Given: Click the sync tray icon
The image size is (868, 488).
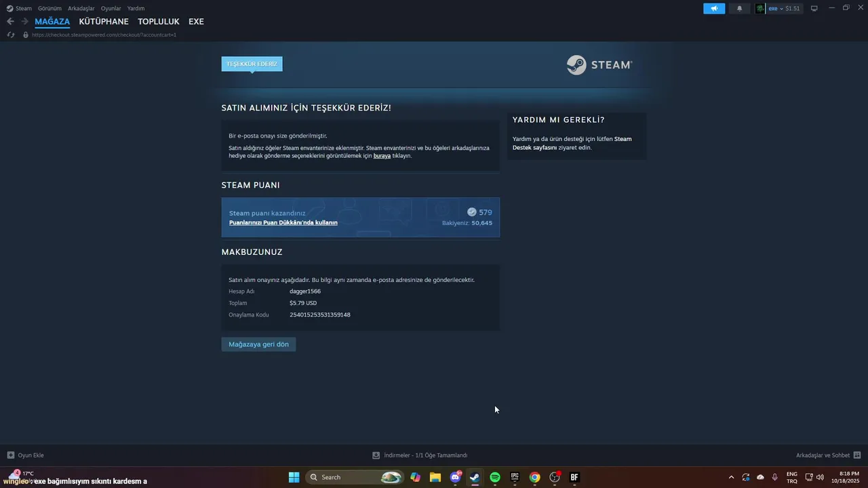Looking at the screenshot, I should pos(746,477).
